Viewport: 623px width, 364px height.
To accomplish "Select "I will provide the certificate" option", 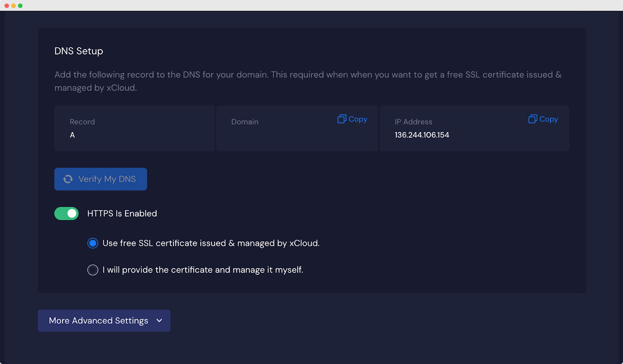I will [92, 269].
